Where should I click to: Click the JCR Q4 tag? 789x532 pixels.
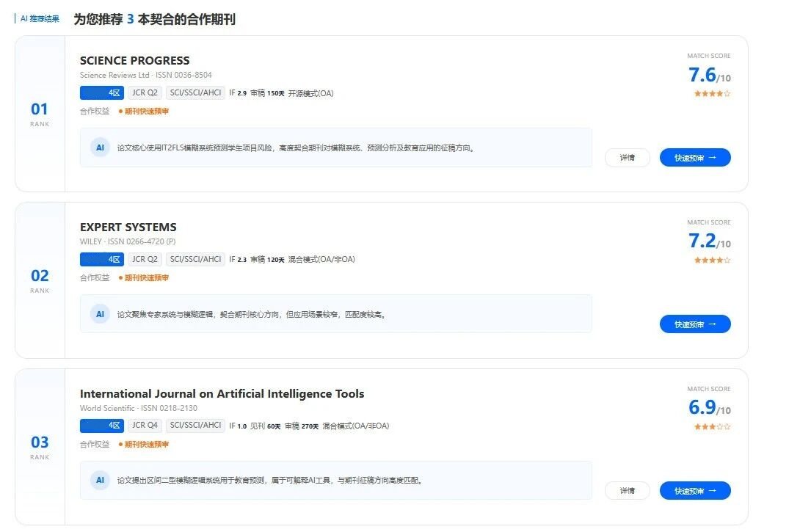pyautogui.click(x=145, y=426)
